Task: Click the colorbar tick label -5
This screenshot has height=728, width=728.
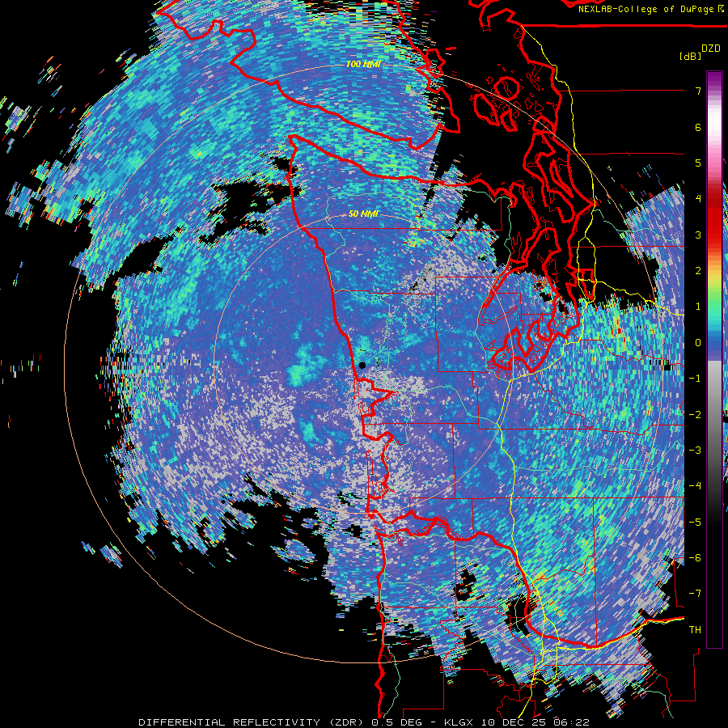Action: (x=695, y=523)
